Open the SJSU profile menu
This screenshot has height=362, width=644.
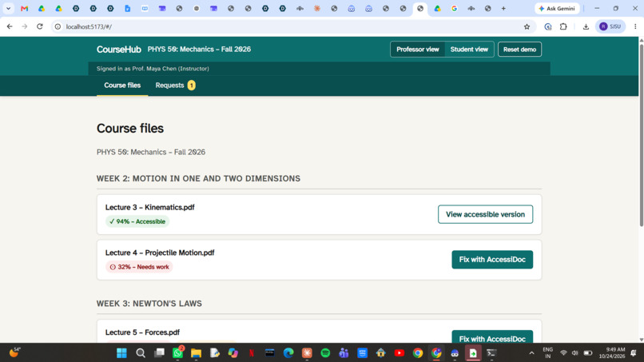[610, 26]
